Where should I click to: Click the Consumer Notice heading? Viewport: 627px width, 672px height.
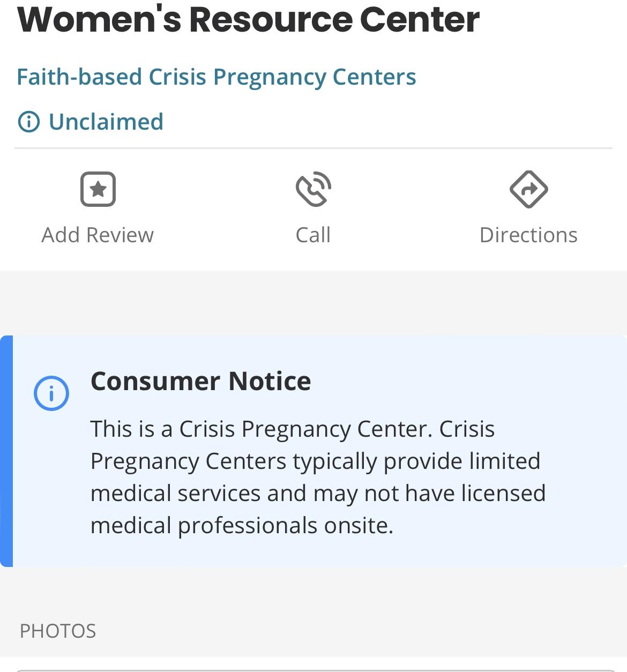point(201,381)
